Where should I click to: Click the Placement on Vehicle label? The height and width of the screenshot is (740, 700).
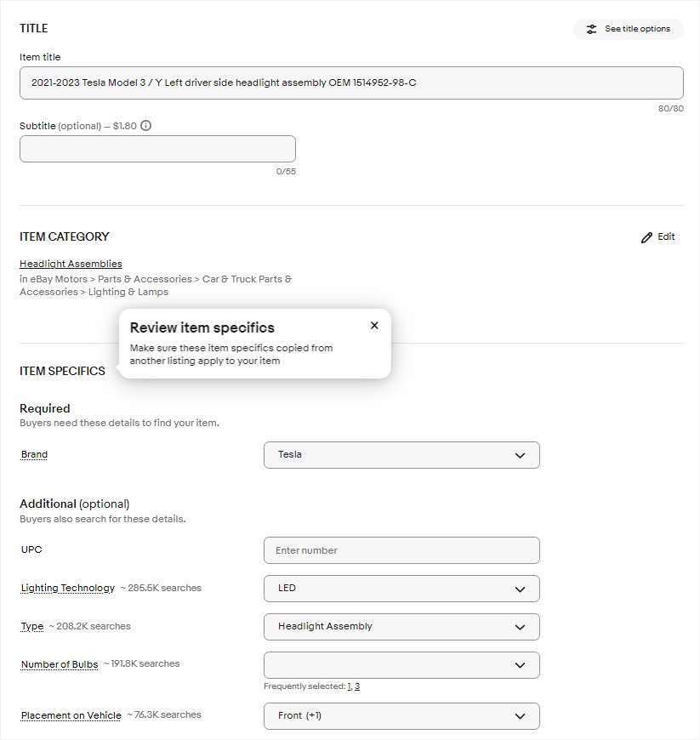71,715
